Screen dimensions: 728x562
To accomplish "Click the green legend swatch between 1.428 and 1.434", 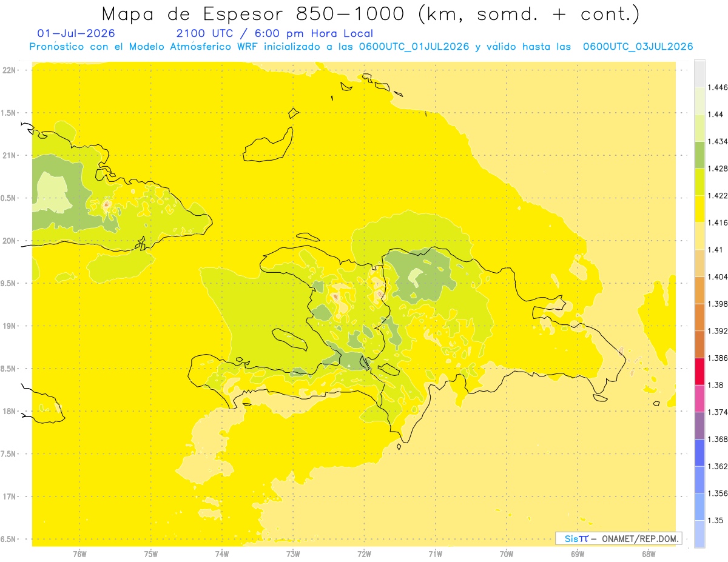I will coord(699,155).
